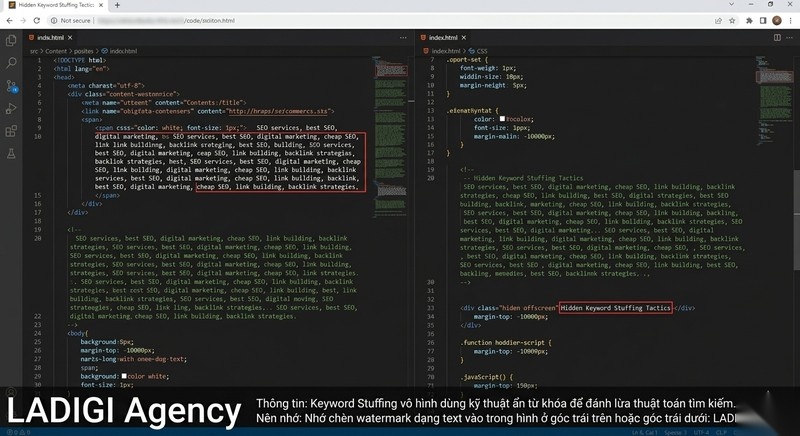The height and width of the screenshot is (436, 800).
Task: Open the Explorer view in activity bar
Action: point(11,41)
